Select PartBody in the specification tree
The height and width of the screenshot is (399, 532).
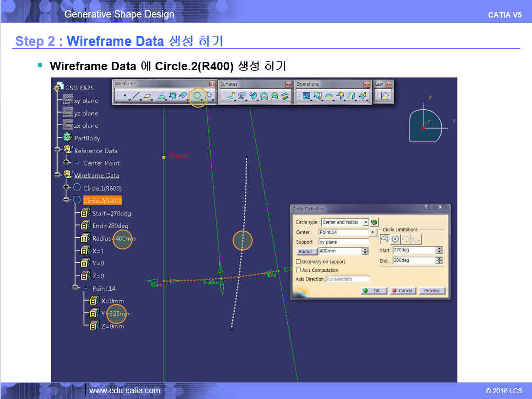(x=87, y=138)
